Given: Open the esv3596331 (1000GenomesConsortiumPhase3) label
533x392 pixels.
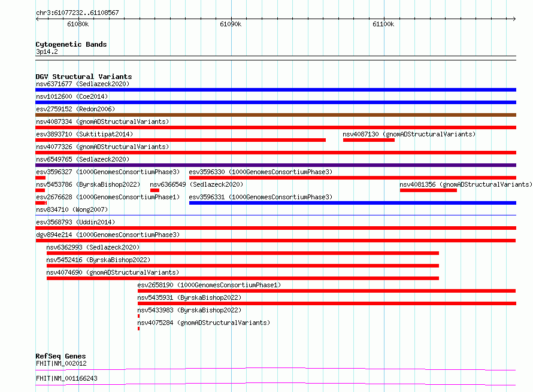Looking at the screenshot, I should tap(261, 197).
